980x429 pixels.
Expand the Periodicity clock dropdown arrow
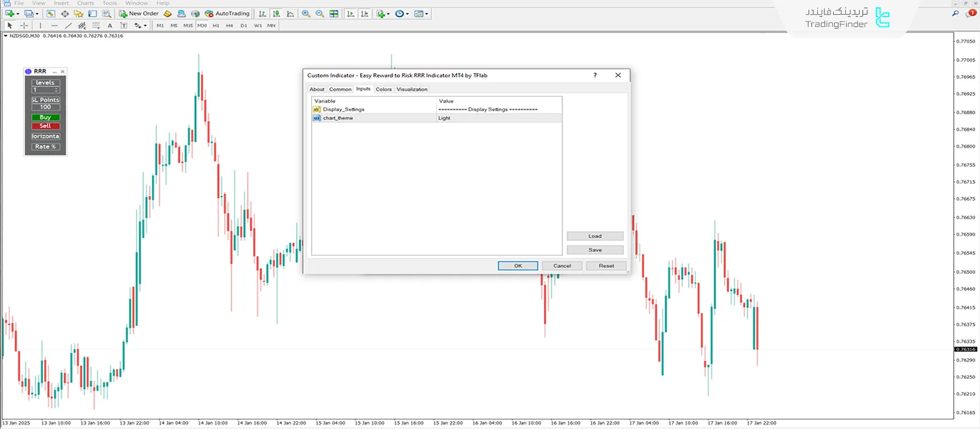click(406, 14)
